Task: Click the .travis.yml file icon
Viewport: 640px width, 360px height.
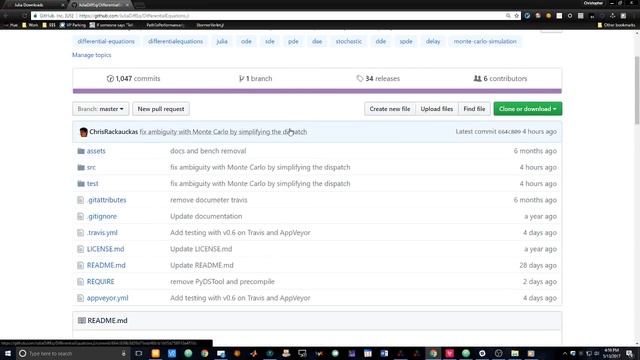Action: pos(80,233)
